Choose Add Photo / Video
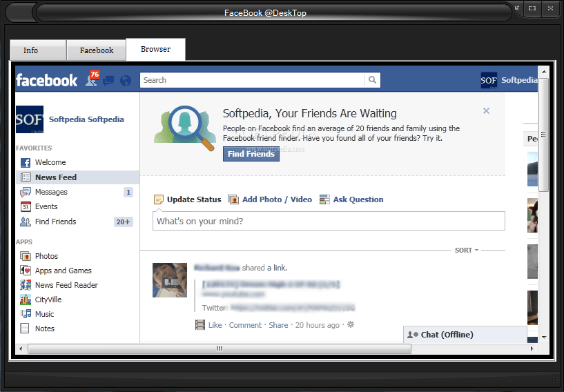The image size is (564, 392). pos(270,199)
